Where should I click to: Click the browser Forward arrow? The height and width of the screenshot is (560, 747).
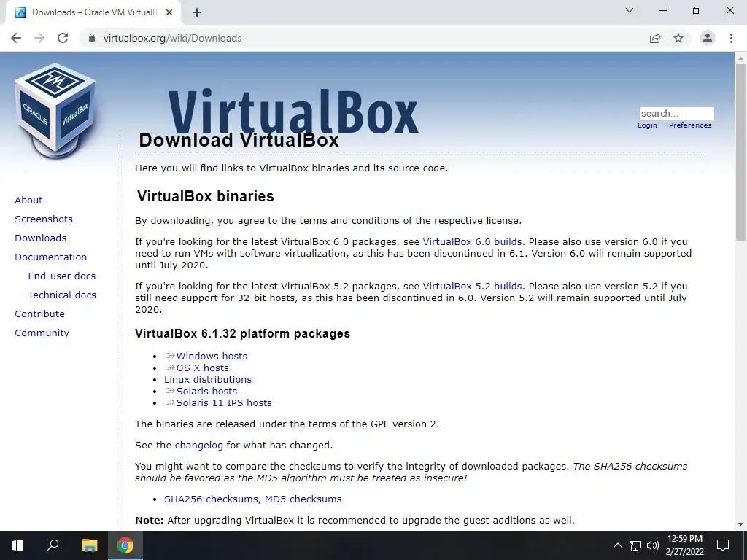39,38
